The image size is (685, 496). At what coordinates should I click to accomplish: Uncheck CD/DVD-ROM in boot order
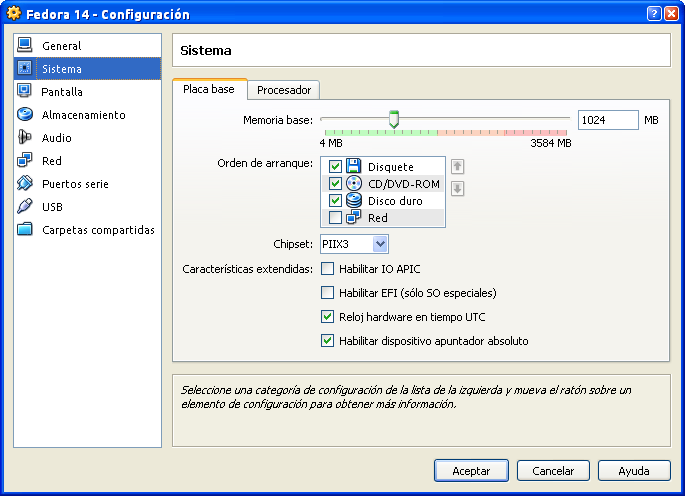[335, 184]
